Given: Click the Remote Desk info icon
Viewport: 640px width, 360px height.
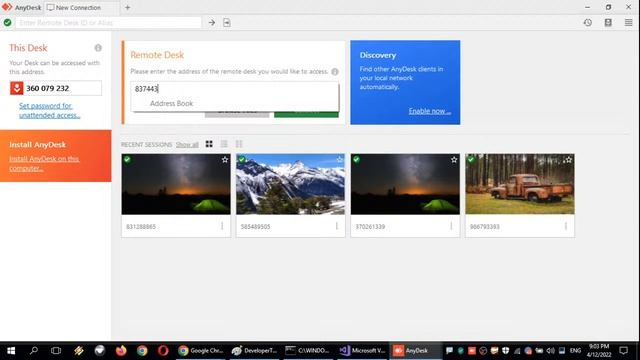Looking at the screenshot, I should coord(335,72).
